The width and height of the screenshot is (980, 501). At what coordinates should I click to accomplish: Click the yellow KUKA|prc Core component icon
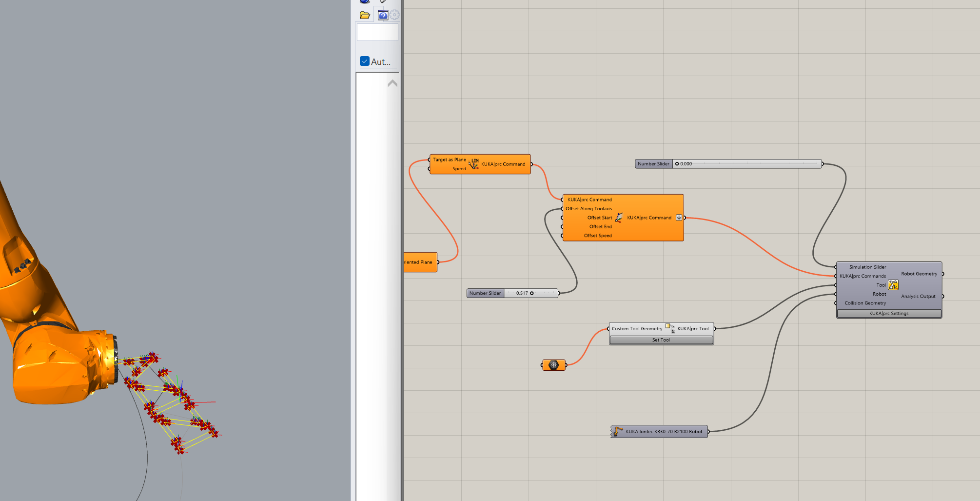click(x=893, y=285)
